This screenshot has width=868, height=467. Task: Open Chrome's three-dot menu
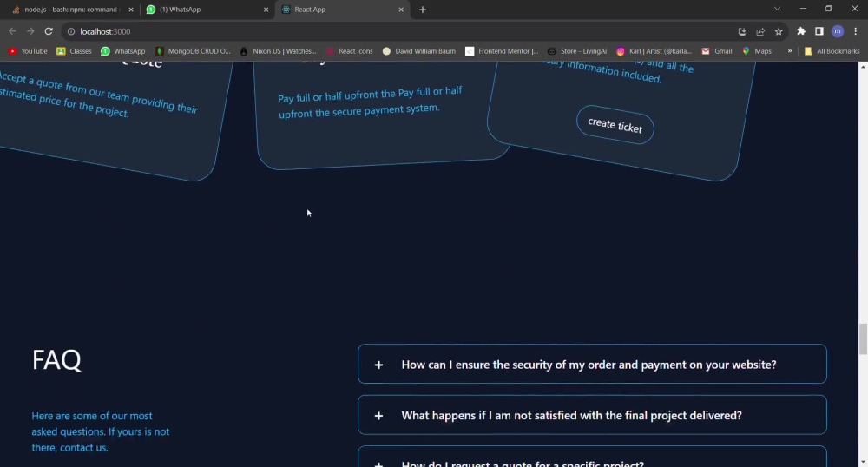855,31
